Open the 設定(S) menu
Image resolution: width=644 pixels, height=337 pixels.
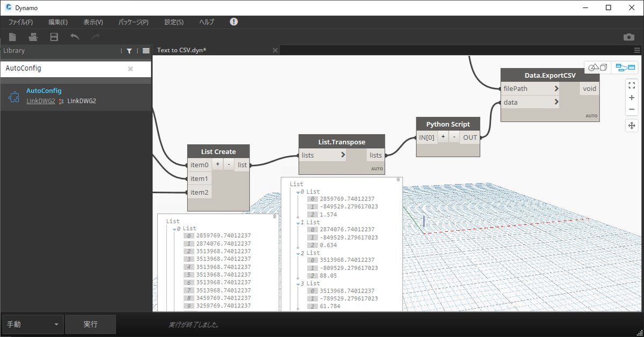click(174, 22)
